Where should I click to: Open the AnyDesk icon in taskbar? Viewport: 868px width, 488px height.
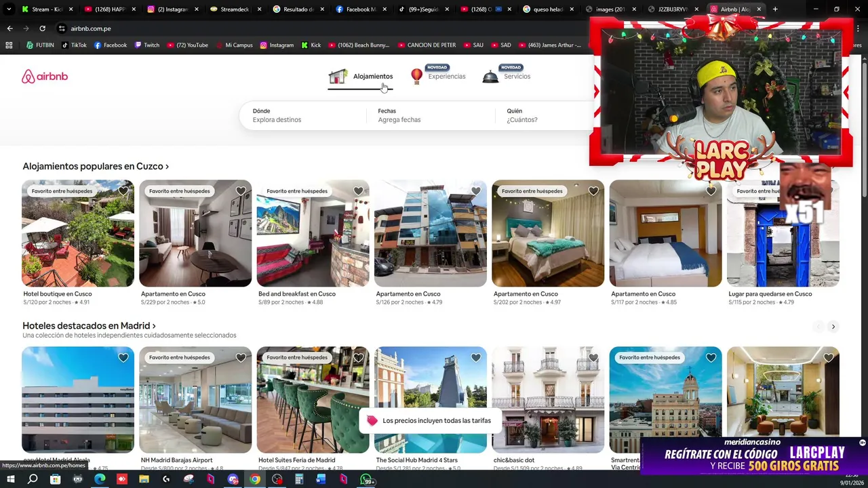(x=122, y=480)
